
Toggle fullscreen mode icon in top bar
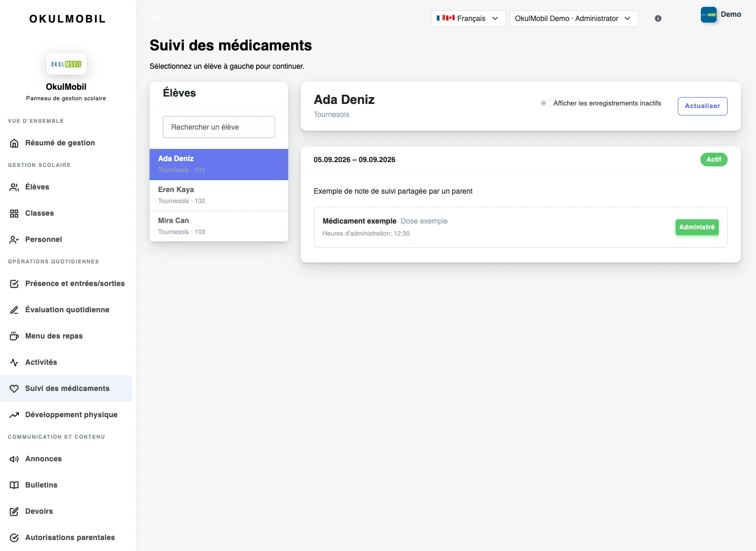point(681,15)
